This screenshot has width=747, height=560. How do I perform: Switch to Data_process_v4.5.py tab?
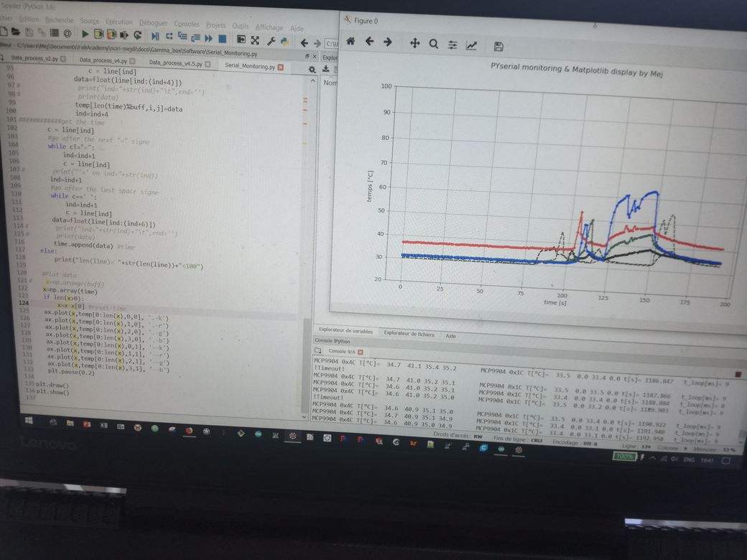pyautogui.click(x=176, y=63)
